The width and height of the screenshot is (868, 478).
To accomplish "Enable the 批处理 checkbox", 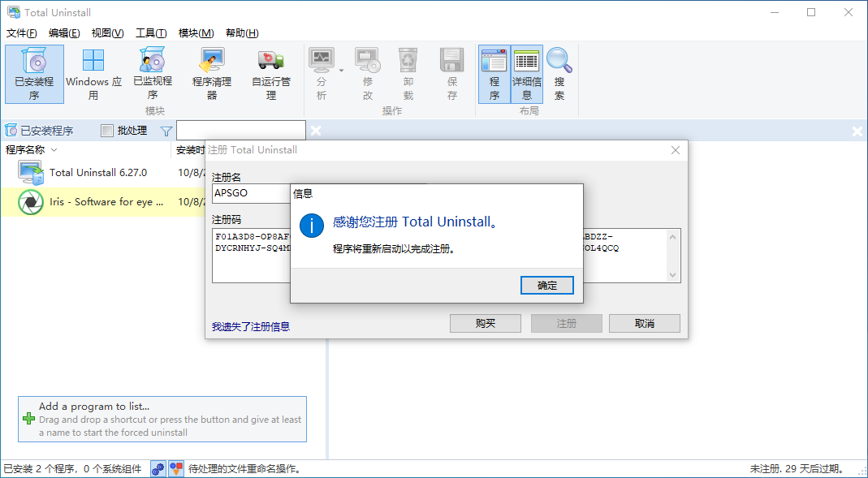I will (107, 131).
